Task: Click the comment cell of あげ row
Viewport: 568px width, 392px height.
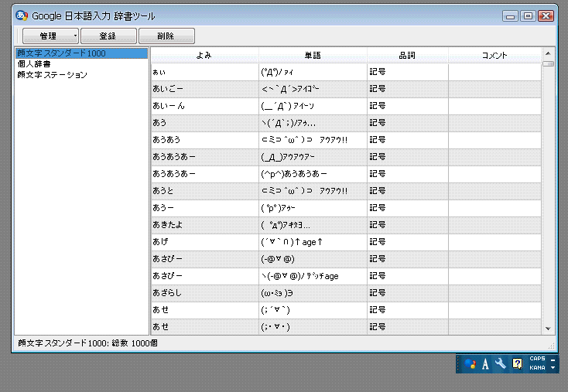Action: (494, 242)
